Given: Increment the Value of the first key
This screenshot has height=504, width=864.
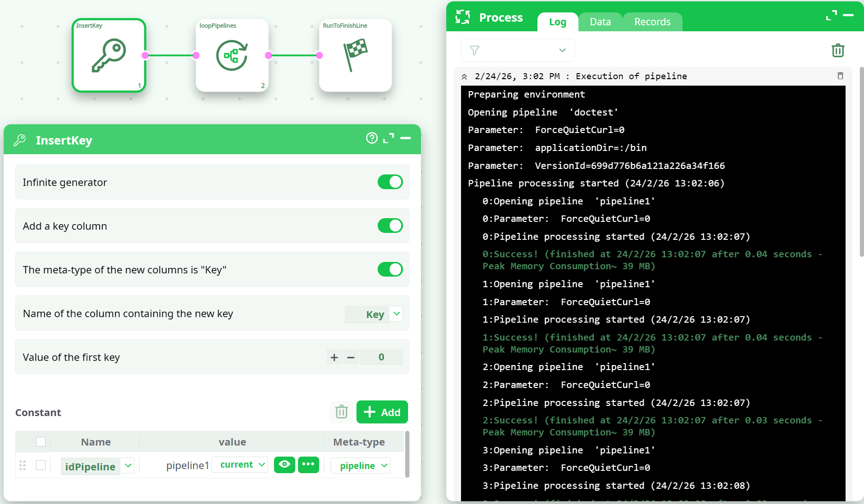Looking at the screenshot, I should coord(334,357).
